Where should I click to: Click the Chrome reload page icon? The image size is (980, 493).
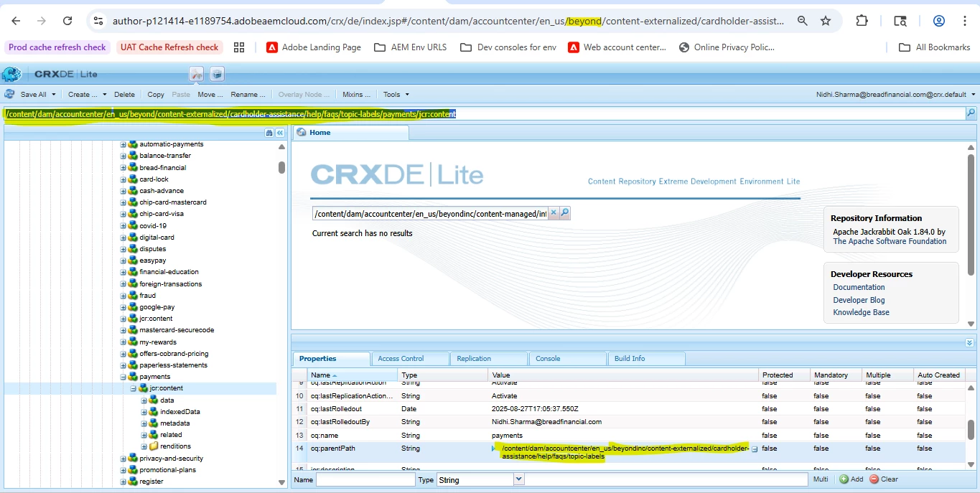67,21
